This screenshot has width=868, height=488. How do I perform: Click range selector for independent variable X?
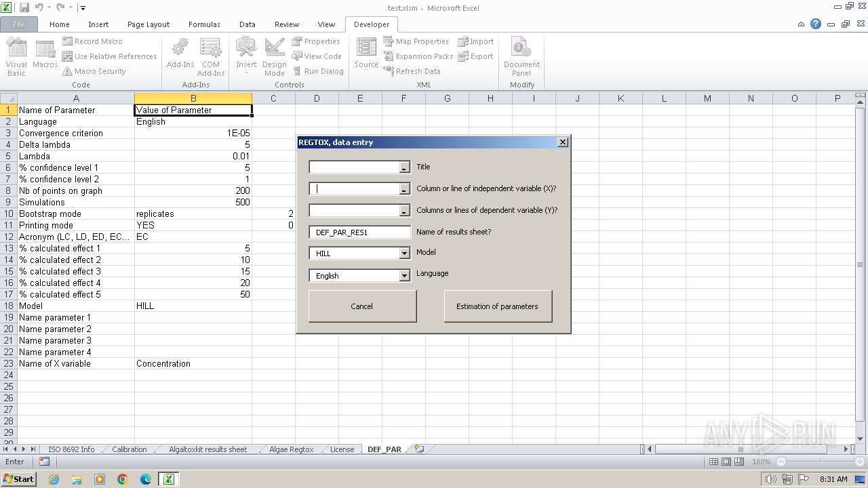click(x=404, y=189)
